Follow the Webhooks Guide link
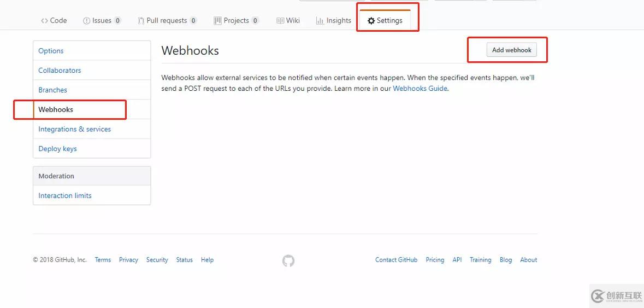644x308 pixels. pyautogui.click(x=420, y=89)
